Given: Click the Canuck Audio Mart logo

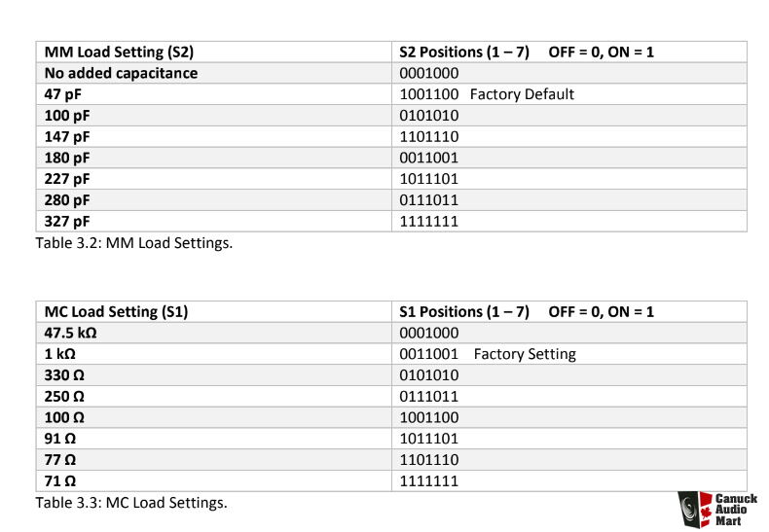Looking at the screenshot, I should pos(717,510).
